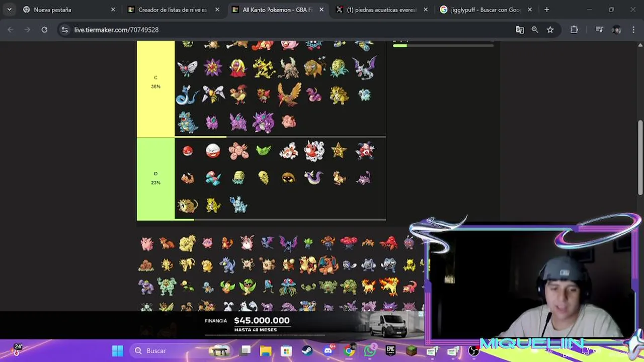Click Metapod in the D tier
Screen dimensions: 644x362
[x=263, y=150]
